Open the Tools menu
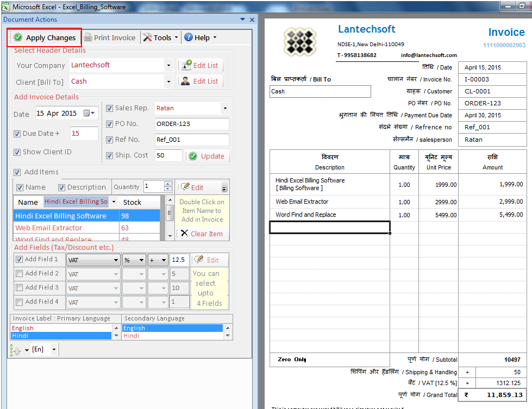532x409 pixels. click(160, 37)
